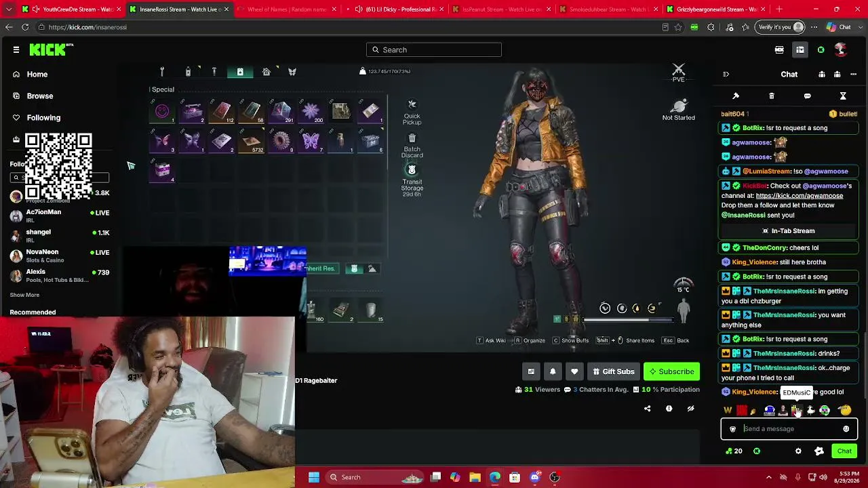Click the highlighted dashboard icon in Kick header

coord(800,49)
